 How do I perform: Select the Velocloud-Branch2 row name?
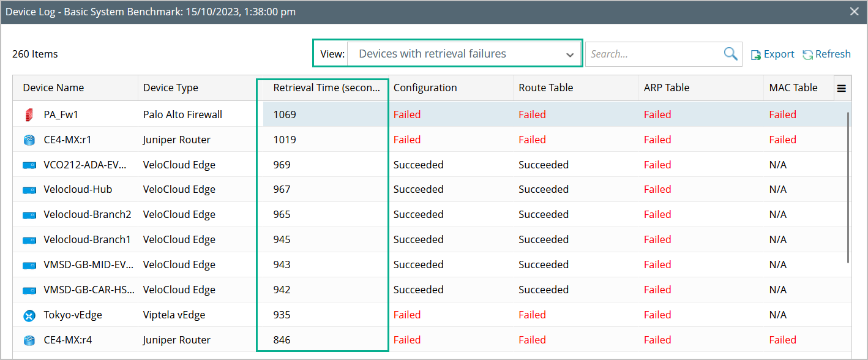(x=88, y=214)
